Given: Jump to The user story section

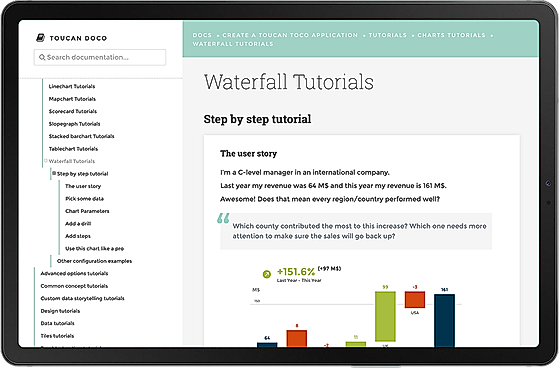Looking at the screenshot, I should tap(83, 186).
